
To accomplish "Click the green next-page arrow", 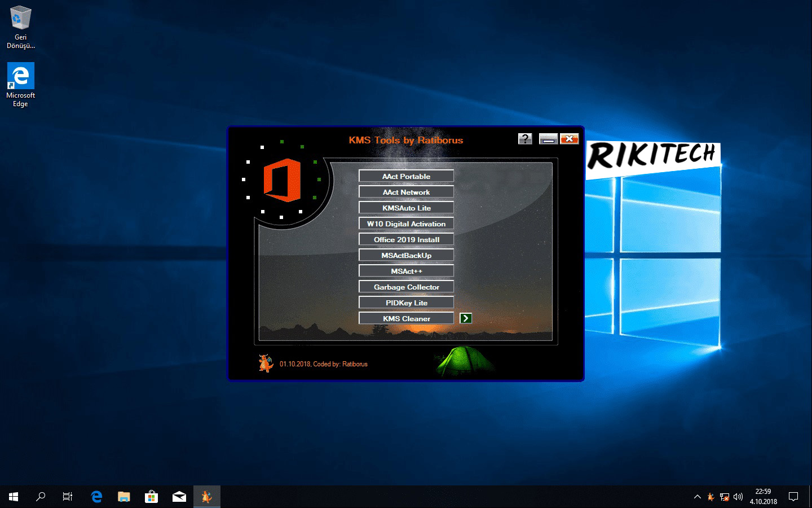I will pos(466,318).
